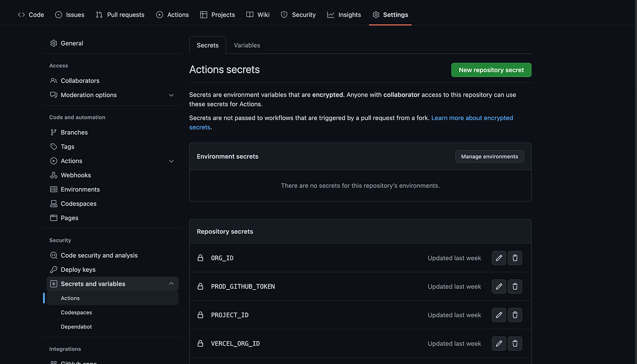Open the Pull requests tab icon

click(99, 14)
